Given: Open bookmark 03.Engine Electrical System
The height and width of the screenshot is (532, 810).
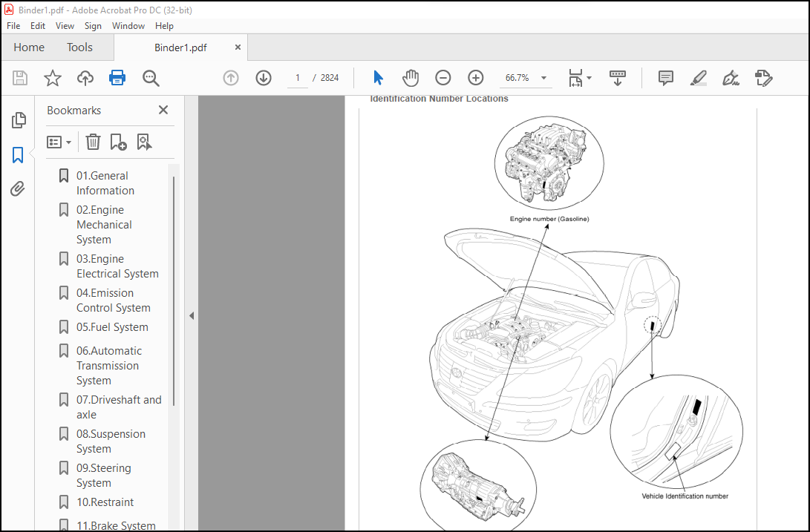Looking at the screenshot, I should click(117, 266).
